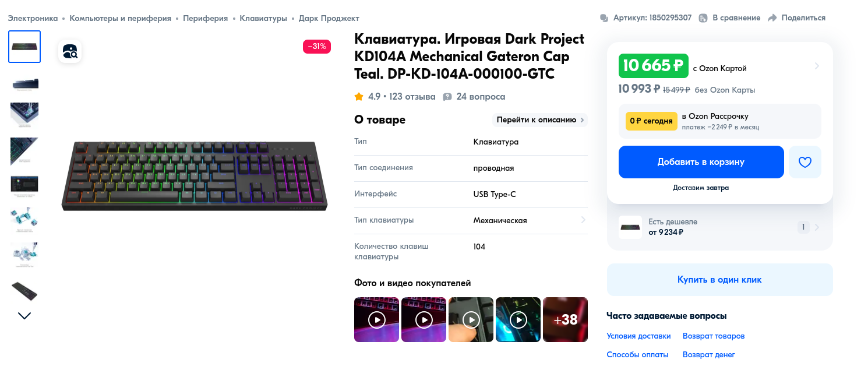Play the fourth customer video

point(518,319)
